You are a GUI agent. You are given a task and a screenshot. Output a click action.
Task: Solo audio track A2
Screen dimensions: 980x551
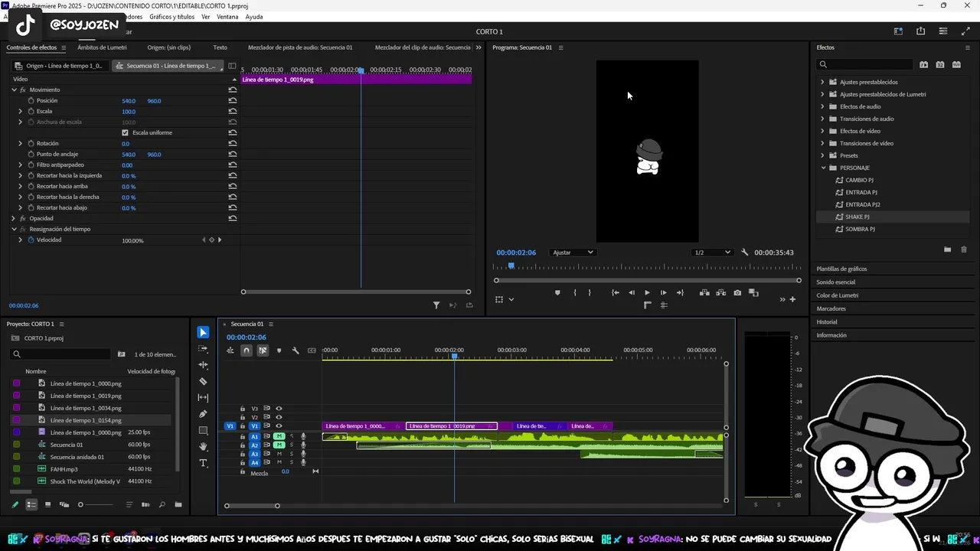[291, 445]
